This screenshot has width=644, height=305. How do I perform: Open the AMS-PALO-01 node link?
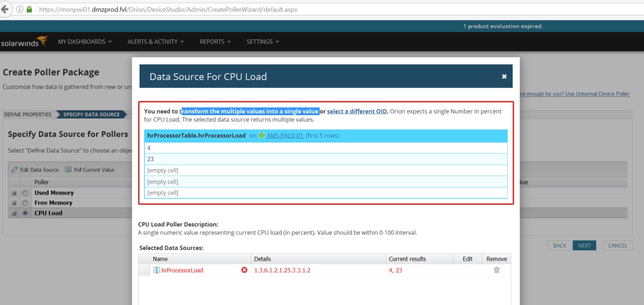[x=285, y=135]
